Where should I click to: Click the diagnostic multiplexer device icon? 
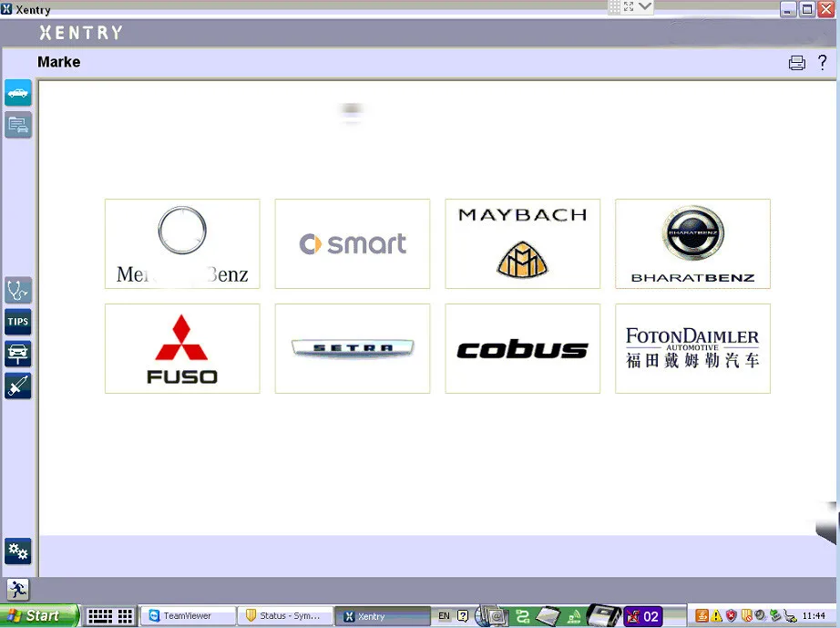click(604, 616)
